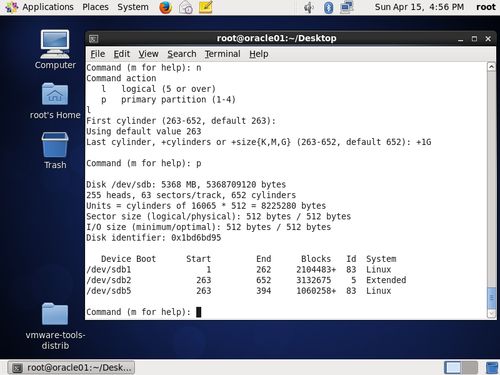Launch Firefox from the top panel

click(x=165, y=7)
